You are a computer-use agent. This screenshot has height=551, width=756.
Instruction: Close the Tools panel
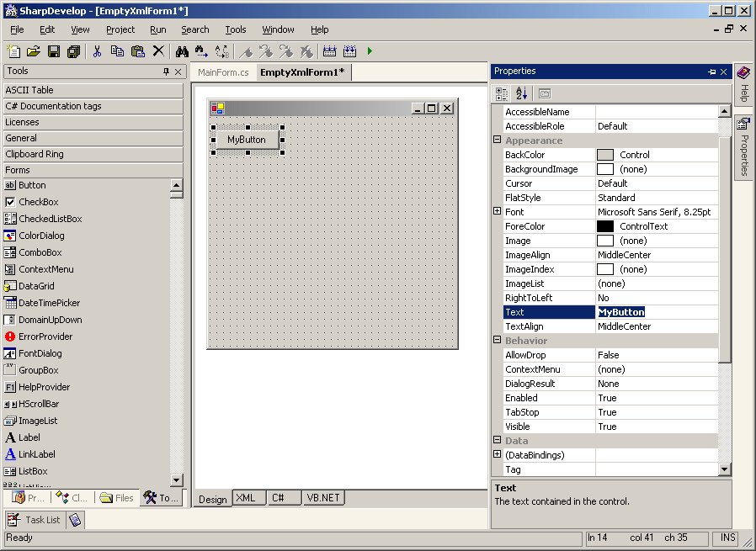(x=178, y=72)
